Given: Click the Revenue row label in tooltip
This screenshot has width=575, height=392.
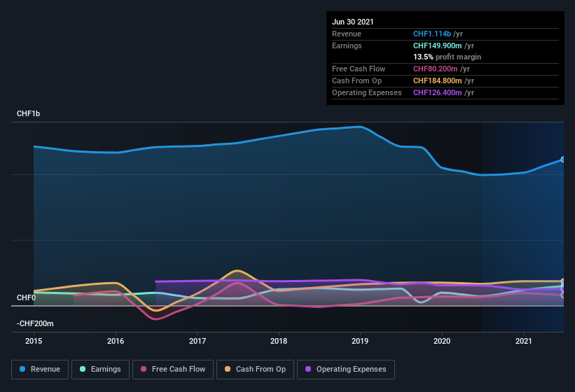Looking at the screenshot, I should pos(347,34).
